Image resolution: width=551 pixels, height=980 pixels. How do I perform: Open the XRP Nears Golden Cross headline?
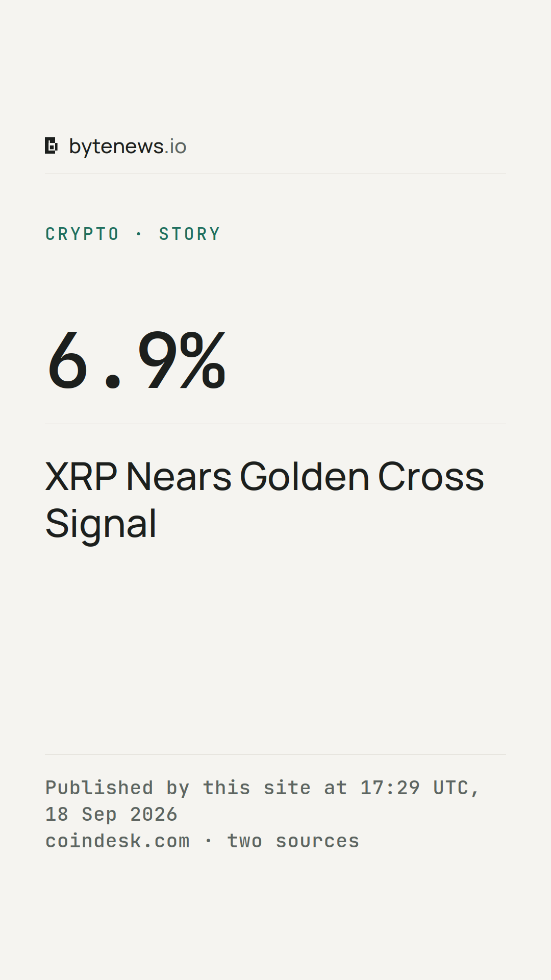pos(264,500)
